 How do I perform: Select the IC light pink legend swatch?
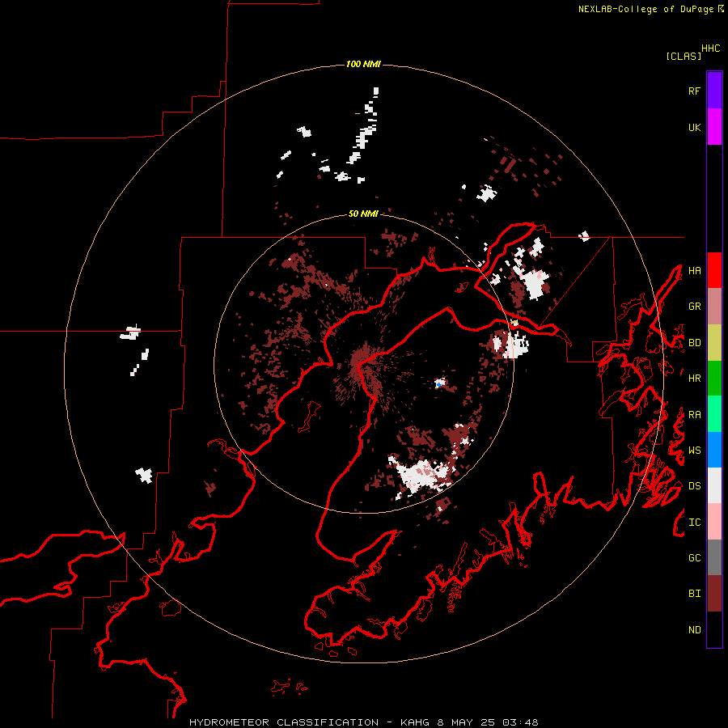click(x=714, y=522)
